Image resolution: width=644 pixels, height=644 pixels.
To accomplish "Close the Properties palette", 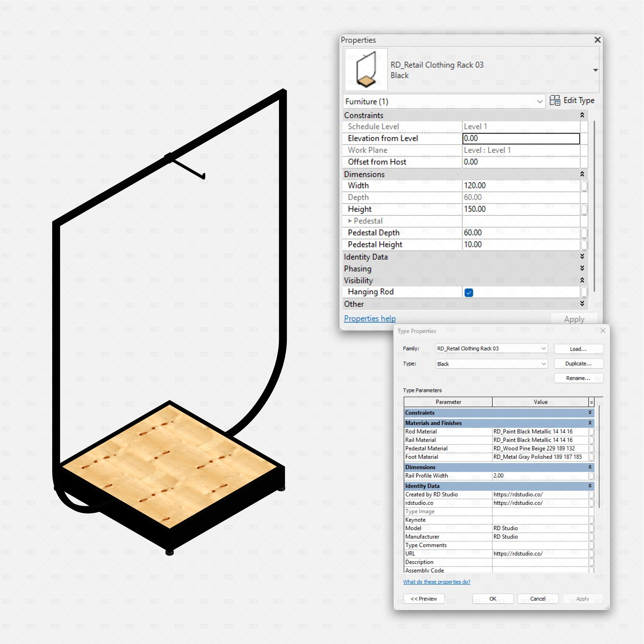I will (597, 40).
